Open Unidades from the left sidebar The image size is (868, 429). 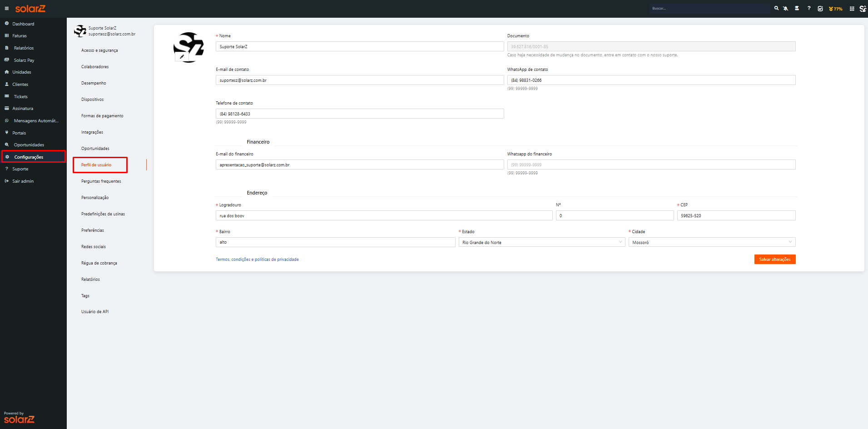point(21,72)
